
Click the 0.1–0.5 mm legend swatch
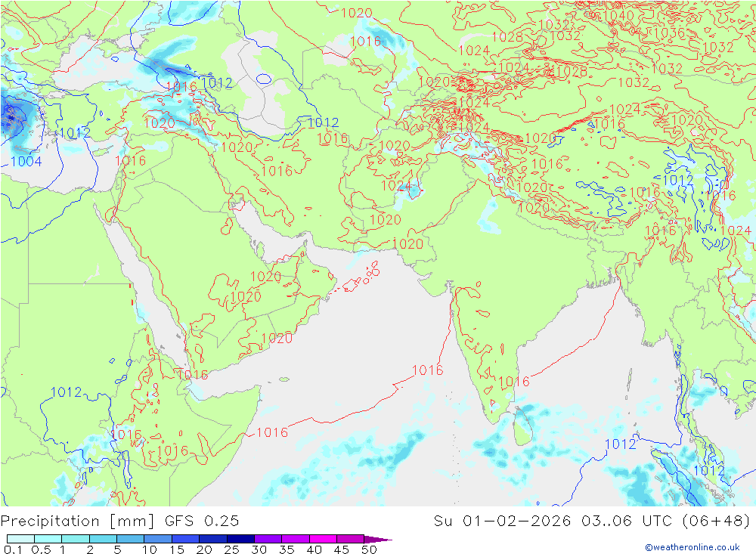point(20,539)
